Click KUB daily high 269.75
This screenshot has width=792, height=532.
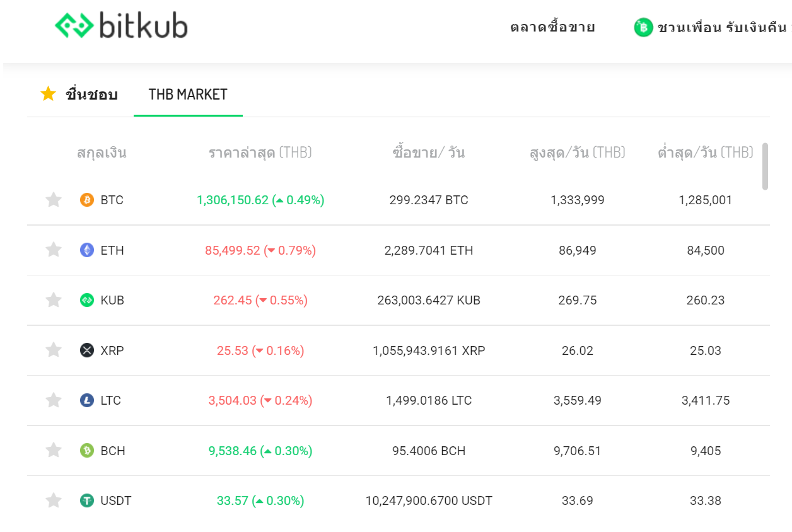coord(578,300)
